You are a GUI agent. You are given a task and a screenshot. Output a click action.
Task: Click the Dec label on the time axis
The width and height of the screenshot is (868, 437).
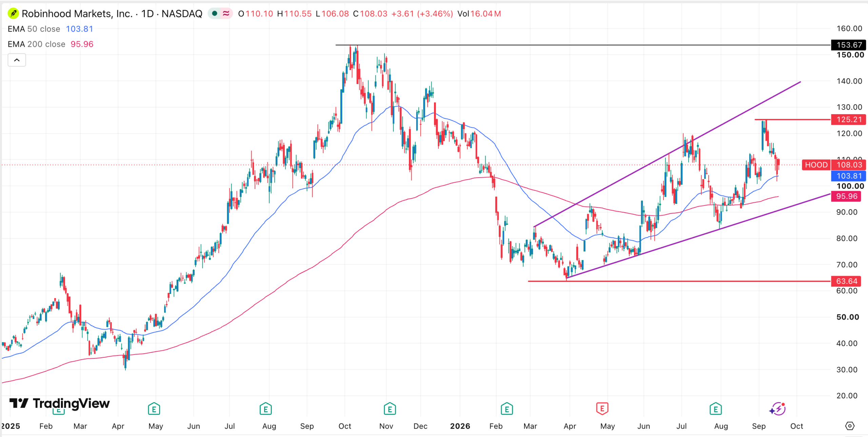pyautogui.click(x=420, y=426)
